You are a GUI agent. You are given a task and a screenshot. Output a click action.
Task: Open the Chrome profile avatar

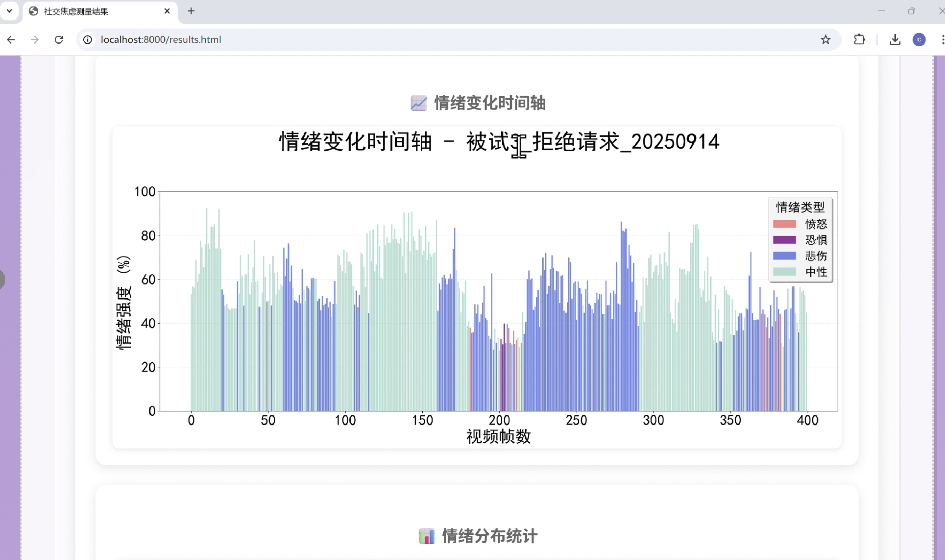[x=919, y=40]
